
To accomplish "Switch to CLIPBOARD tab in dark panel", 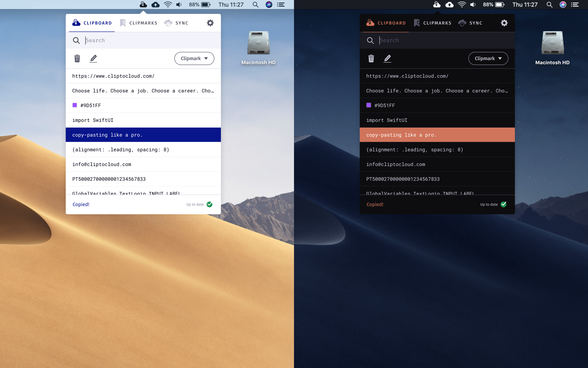I will tap(386, 23).
